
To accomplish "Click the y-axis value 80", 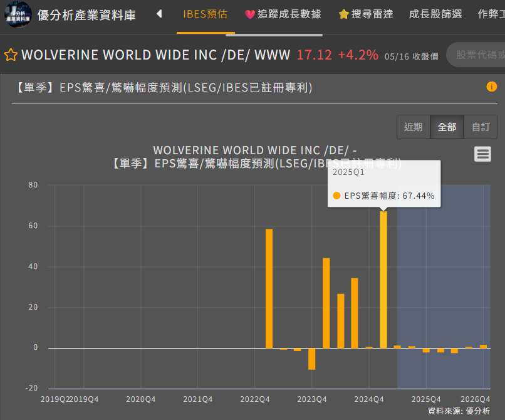I will [33, 185].
